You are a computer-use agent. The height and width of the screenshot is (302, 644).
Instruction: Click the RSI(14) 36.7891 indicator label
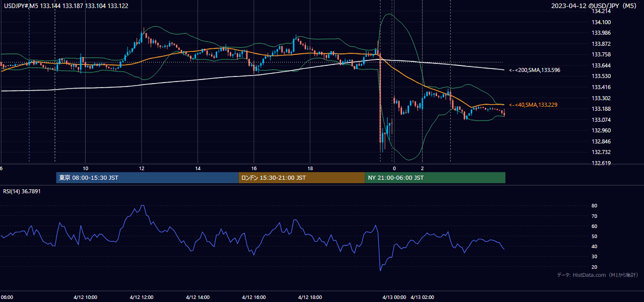click(22, 191)
